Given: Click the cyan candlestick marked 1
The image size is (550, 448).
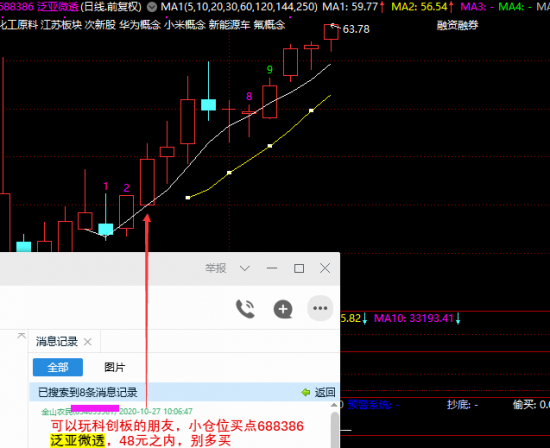Looking at the screenshot, I should click(106, 229).
